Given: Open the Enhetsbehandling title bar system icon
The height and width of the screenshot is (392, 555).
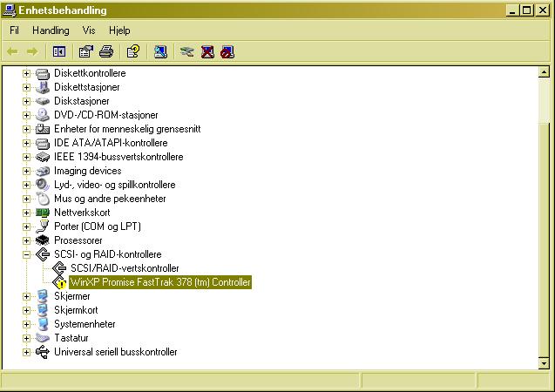Looking at the screenshot, I should (10, 10).
